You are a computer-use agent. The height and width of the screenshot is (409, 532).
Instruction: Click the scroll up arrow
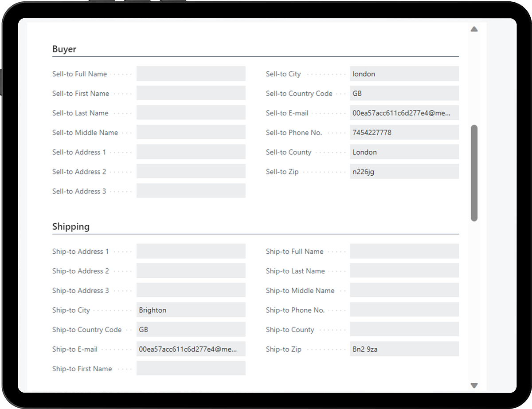click(x=474, y=29)
